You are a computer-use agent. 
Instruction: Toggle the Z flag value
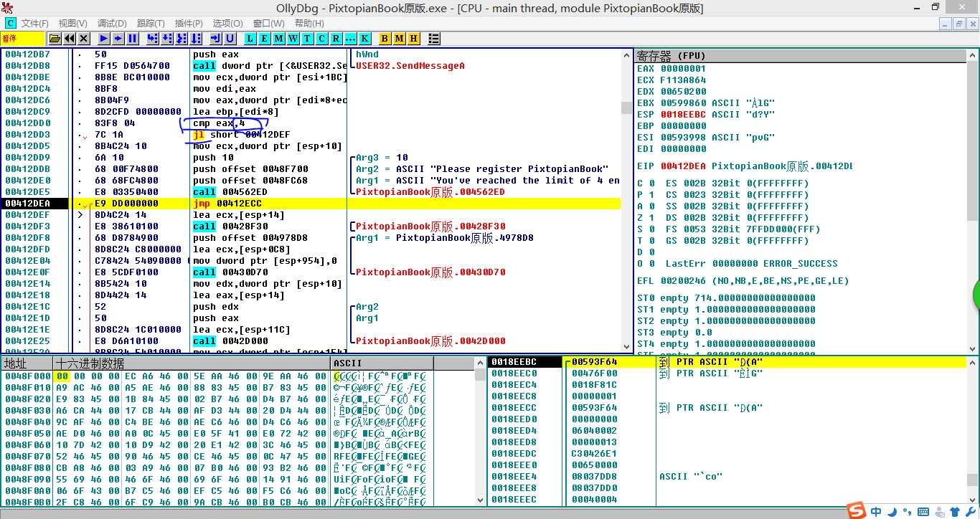651,218
